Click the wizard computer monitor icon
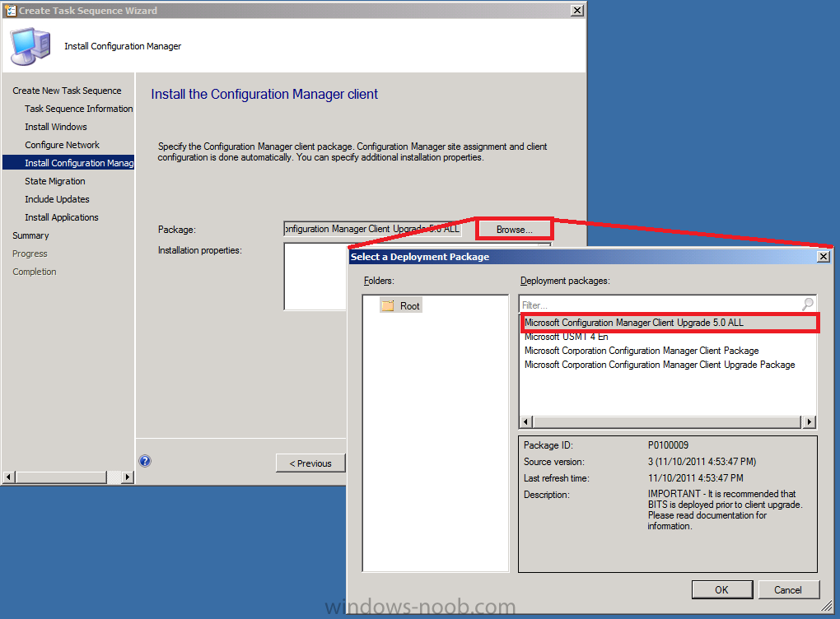 click(x=30, y=47)
